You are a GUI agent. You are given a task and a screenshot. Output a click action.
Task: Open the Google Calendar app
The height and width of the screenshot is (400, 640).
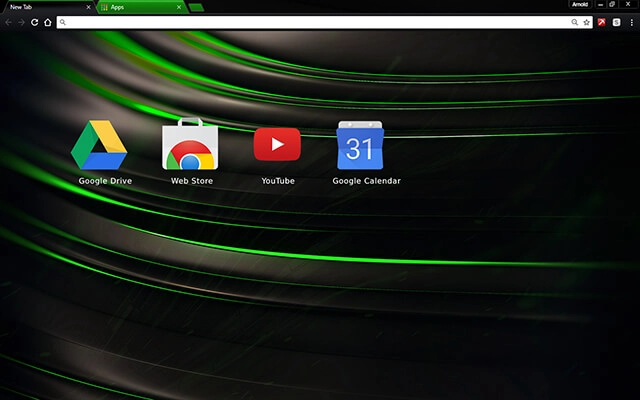(x=360, y=145)
